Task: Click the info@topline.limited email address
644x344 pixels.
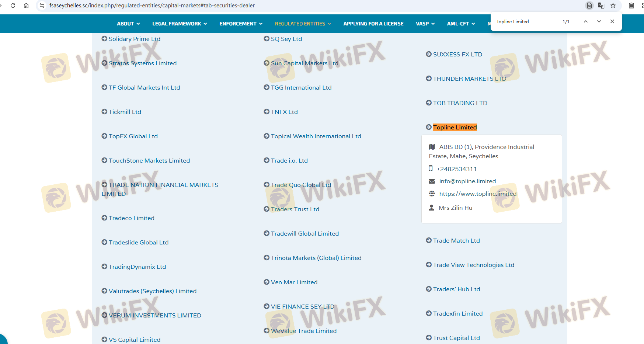Action: pyautogui.click(x=467, y=181)
